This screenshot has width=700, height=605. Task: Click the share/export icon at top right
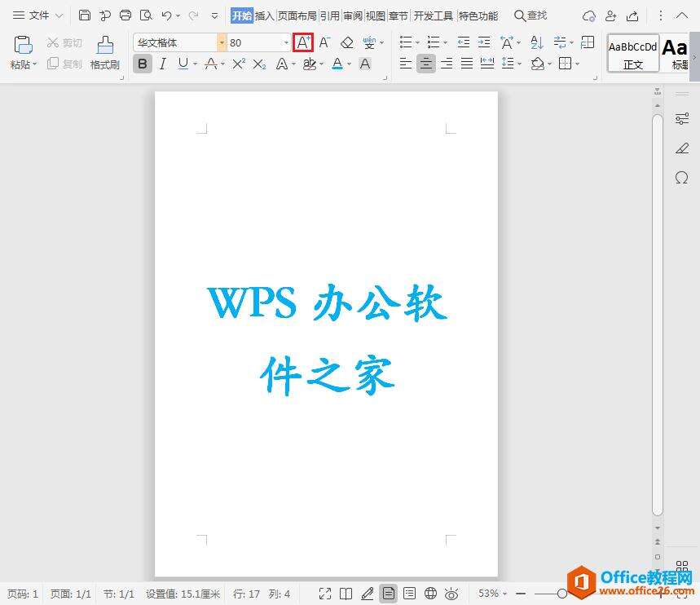tap(632, 16)
